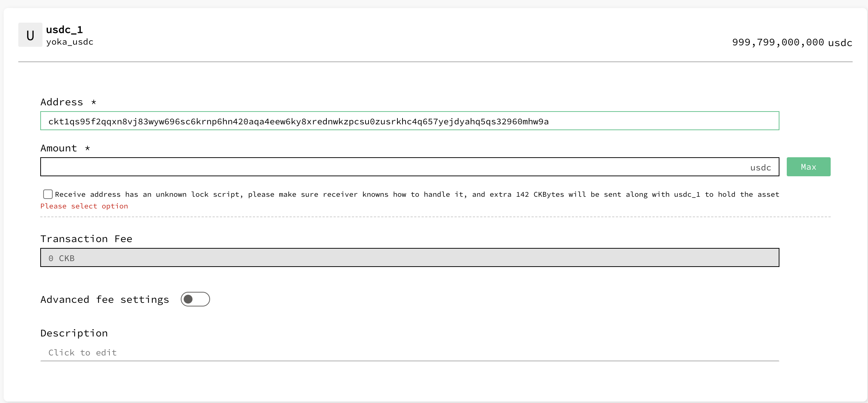Click the Description label
This screenshot has height=403, width=868.
(74, 333)
